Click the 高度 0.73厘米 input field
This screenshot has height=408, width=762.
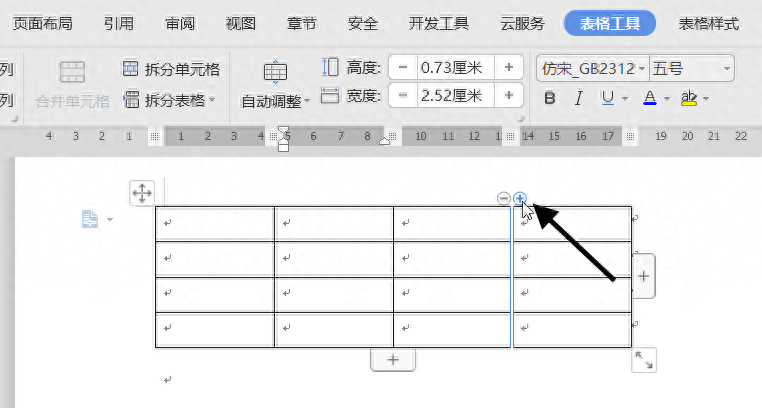coord(456,67)
